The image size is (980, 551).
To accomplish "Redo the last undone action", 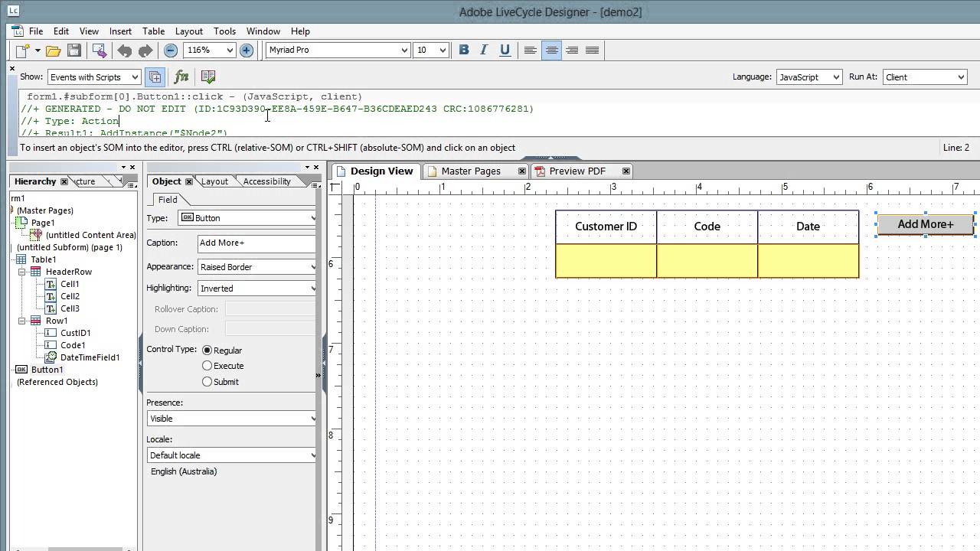I will [x=145, y=51].
